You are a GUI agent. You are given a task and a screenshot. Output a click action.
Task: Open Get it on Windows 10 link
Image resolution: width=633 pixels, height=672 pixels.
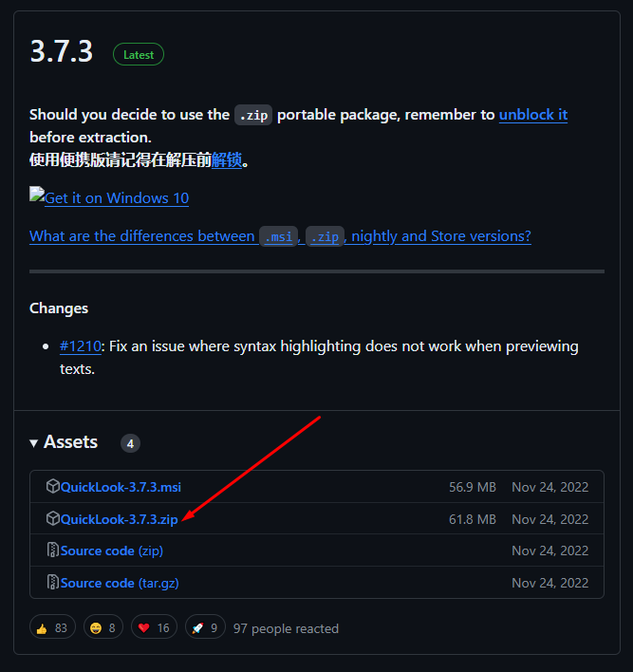(x=117, y=198)
